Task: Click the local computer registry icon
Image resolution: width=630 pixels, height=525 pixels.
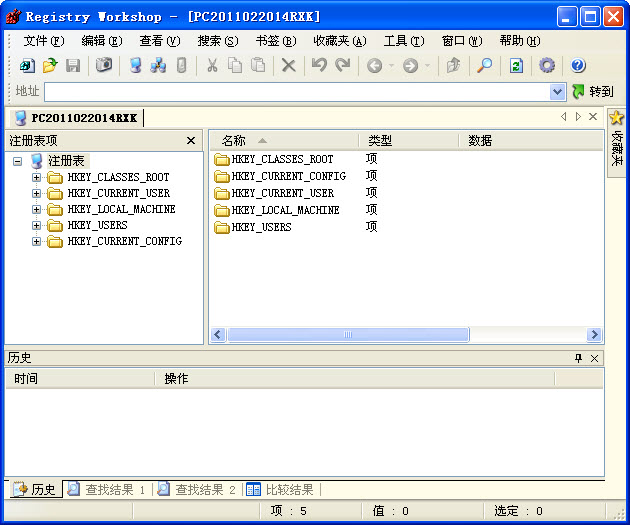Action: pos(136,65)
